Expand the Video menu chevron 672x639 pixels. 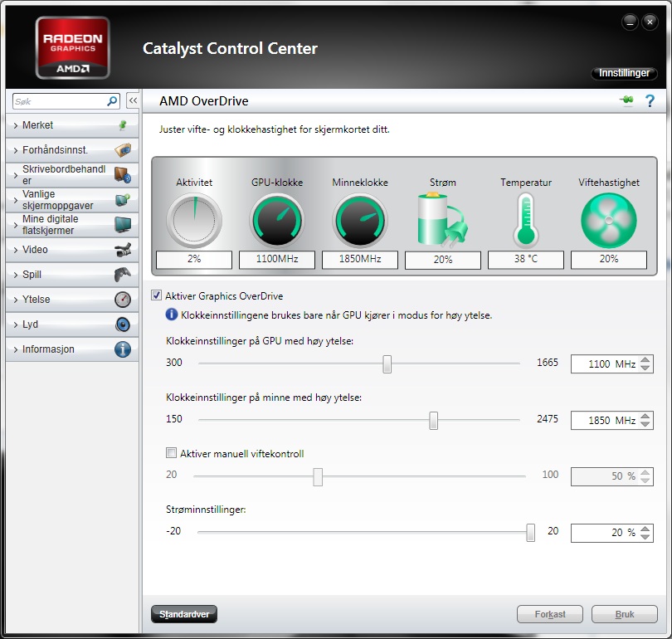(x=16, y=250)
